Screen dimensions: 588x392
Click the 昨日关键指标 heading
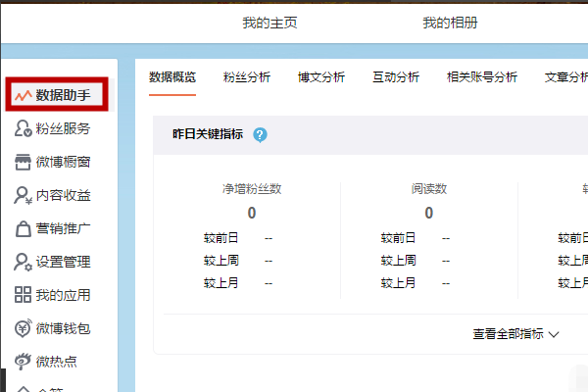[x=208, y=134]
